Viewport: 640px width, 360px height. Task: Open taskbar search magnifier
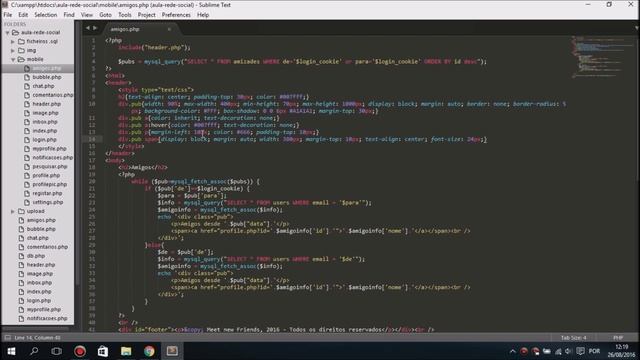pos(34,351)
